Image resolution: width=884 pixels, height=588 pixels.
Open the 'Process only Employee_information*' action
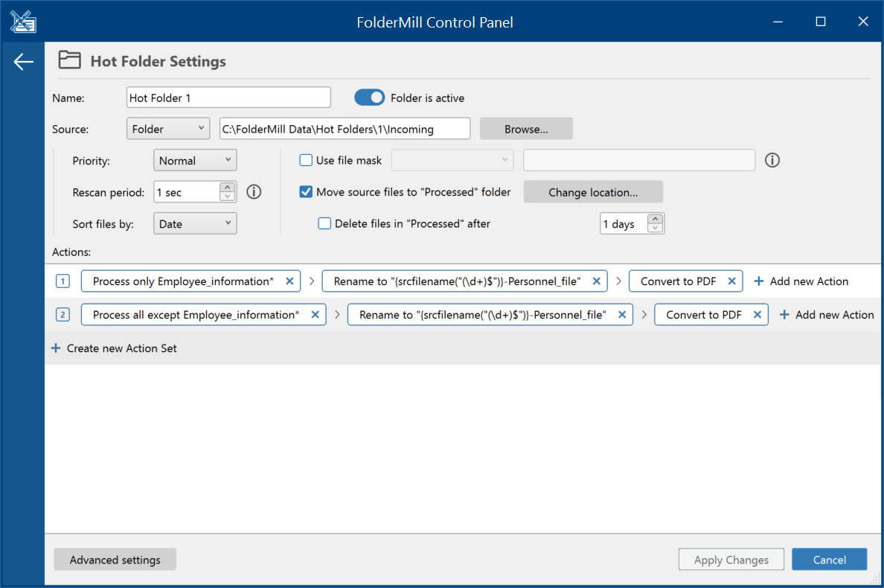pos(182,281)
